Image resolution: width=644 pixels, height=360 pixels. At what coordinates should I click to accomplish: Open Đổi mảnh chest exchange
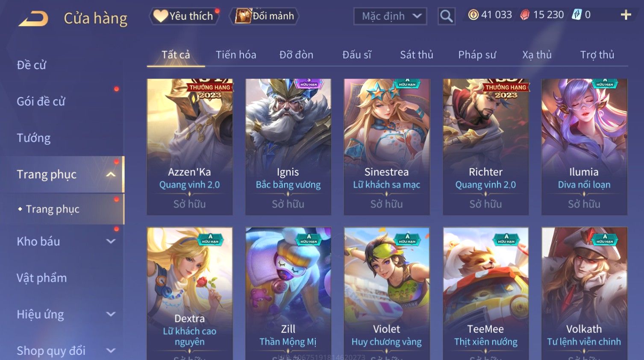pyautogui.click(x=265, y=16)
